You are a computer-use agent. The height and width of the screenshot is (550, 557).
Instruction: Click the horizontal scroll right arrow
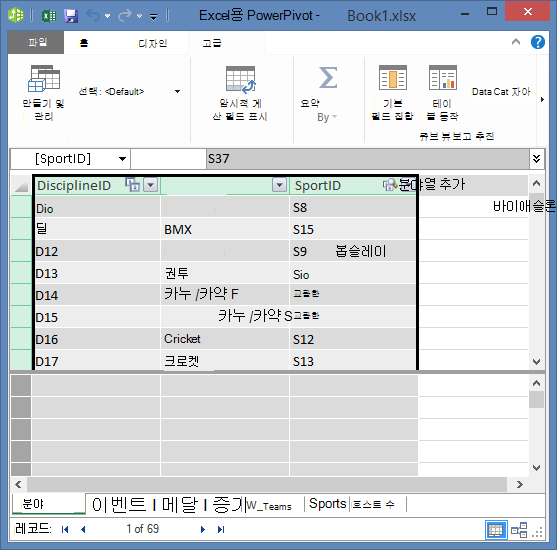(x=520, y=484)
